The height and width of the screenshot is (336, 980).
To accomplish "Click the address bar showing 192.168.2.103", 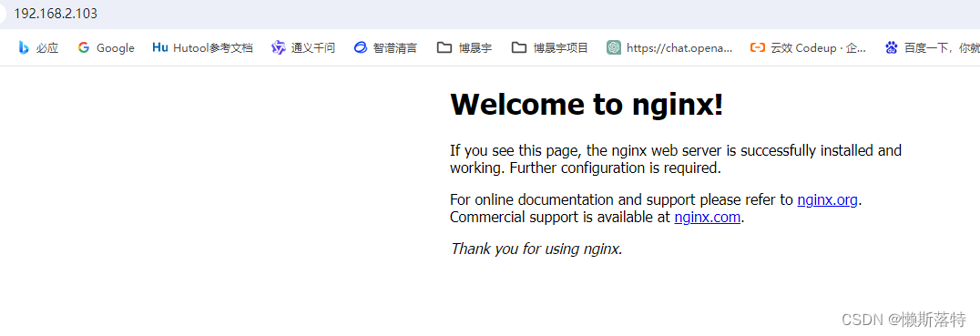I will (x=490, y=13).
